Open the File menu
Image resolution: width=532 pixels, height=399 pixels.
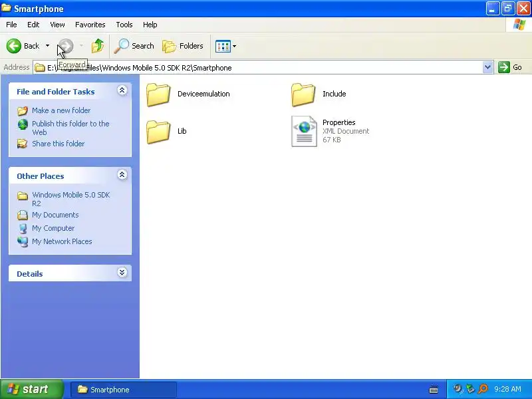[x=11, y=25]
